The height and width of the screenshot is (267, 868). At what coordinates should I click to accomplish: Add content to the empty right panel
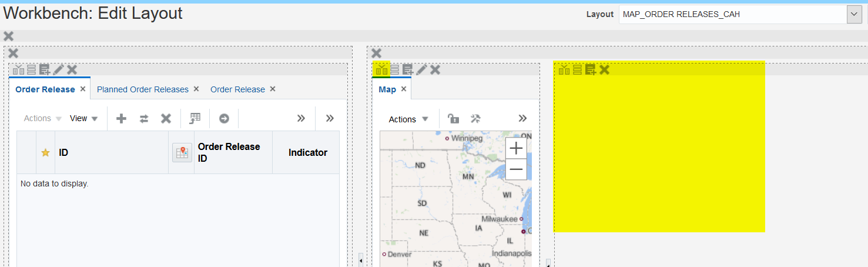591,70
